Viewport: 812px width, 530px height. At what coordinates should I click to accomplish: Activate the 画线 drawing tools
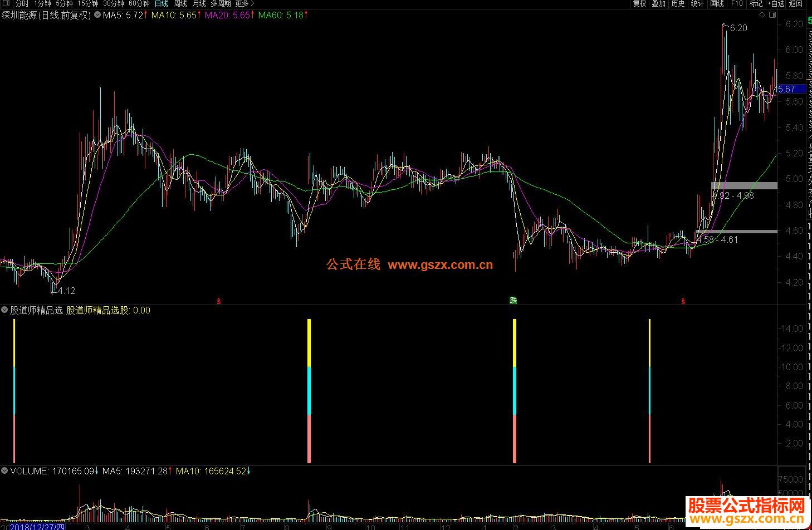pos(717,3)
